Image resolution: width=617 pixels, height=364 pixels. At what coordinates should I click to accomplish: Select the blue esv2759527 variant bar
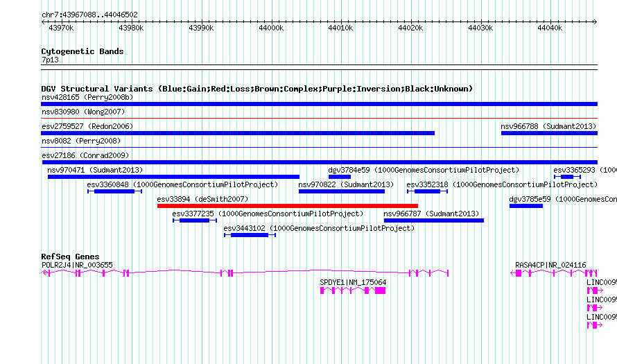tap(238, 133)
